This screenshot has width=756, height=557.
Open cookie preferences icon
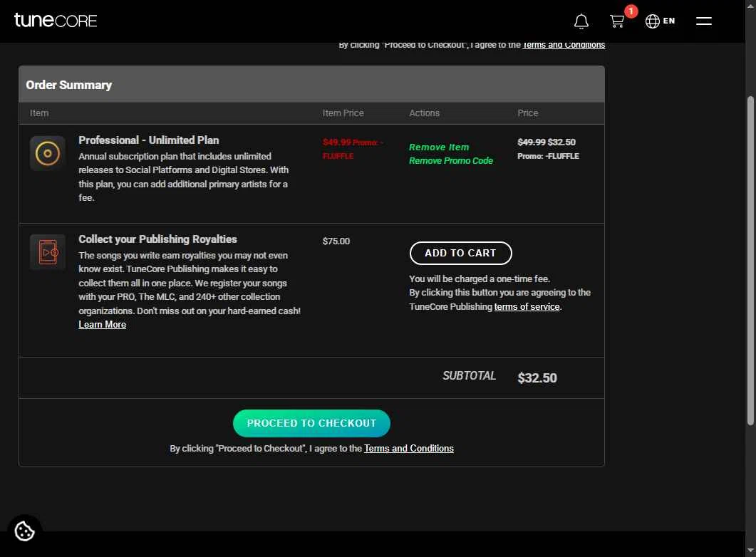coord(25,531)
